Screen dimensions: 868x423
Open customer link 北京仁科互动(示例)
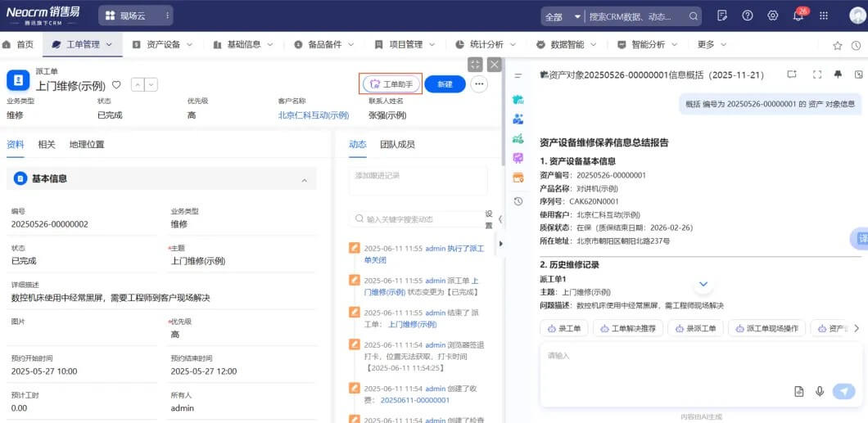313,115
